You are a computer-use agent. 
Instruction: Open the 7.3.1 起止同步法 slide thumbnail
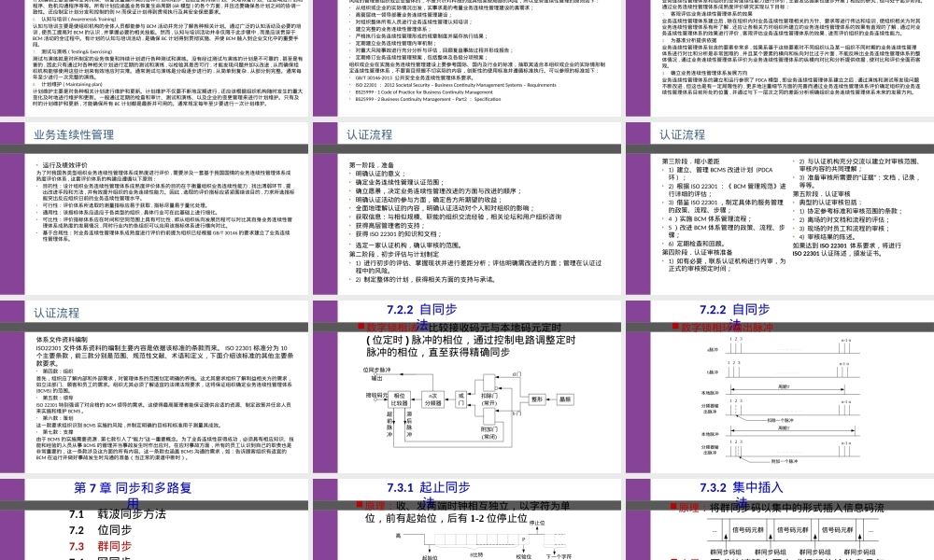[x=467, y=520]
